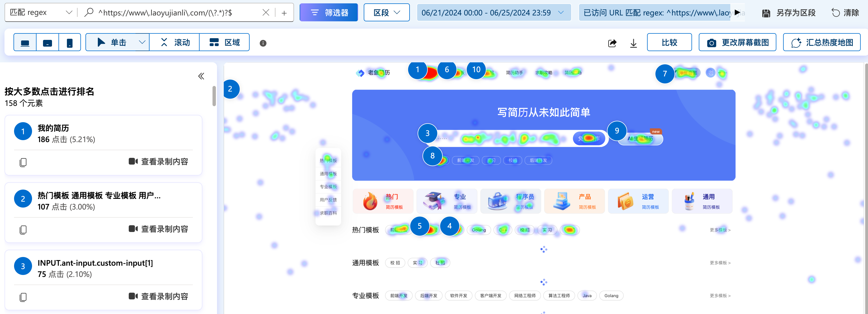View recordings for 我的简历 element
The image size is (868, 314).
(158, 161)
